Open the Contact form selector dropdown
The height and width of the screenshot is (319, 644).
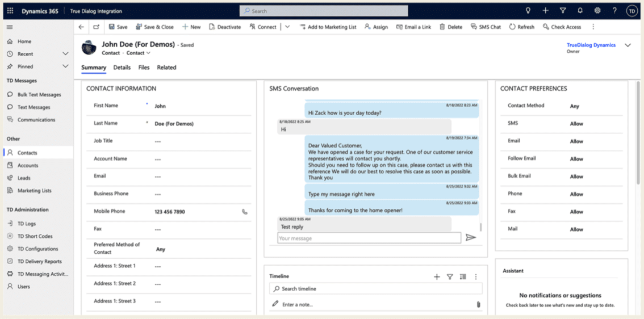pyautogui.click(x=139, y=53)
